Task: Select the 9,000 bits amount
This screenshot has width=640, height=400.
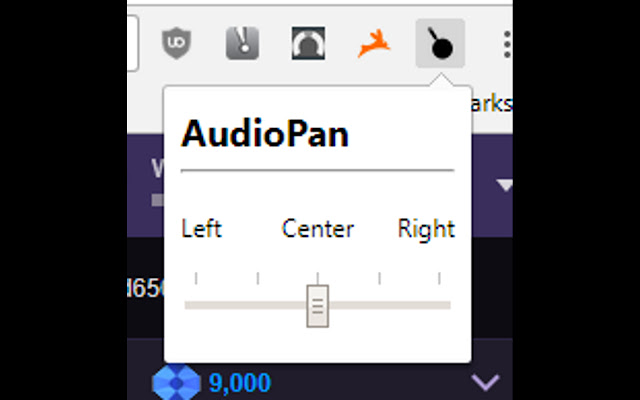Action: coord(240,383)
